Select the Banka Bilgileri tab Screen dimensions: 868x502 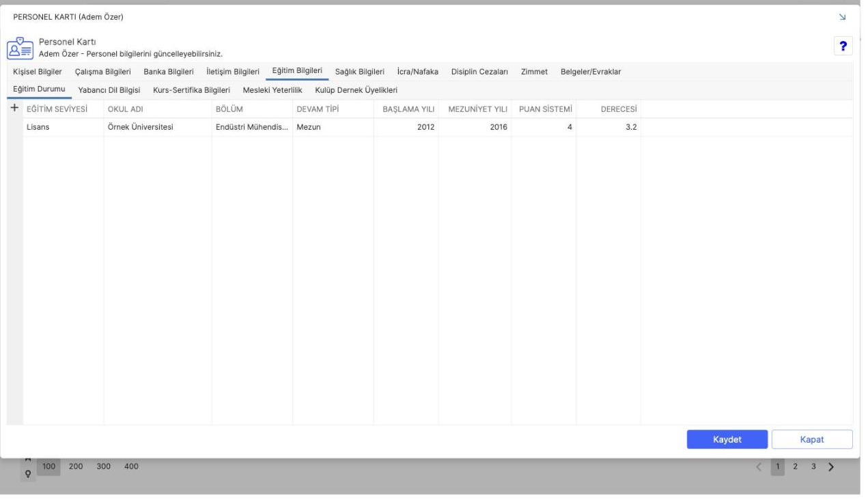point(169,72)
